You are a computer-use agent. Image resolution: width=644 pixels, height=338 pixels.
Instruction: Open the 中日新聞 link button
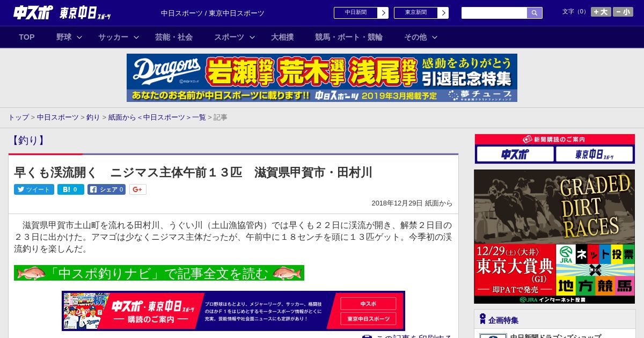[356, 13]
